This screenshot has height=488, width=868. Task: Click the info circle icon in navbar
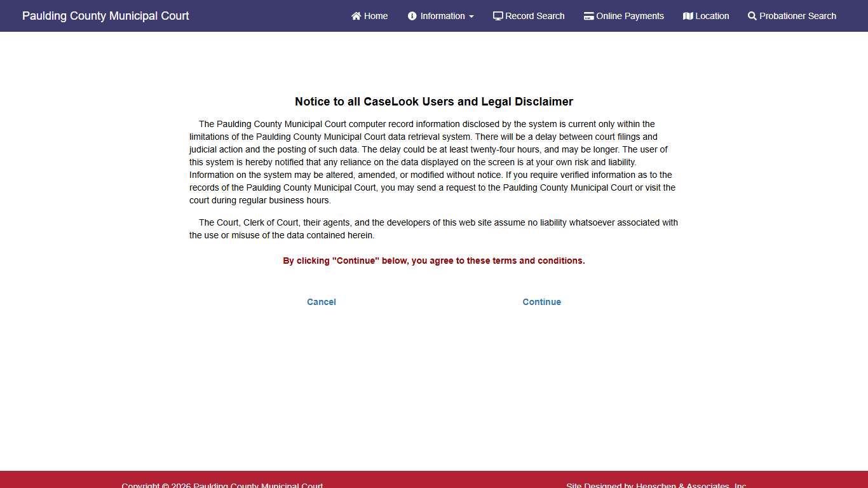pos(412,16)
